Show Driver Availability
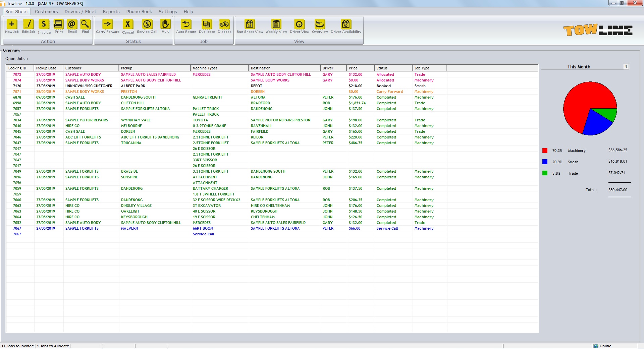 coord(346,26)
